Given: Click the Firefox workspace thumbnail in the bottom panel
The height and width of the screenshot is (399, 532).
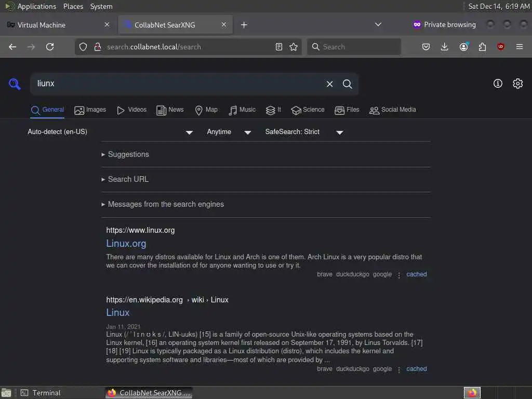Looking at the screenshot, I should click(x=472, y=393).
